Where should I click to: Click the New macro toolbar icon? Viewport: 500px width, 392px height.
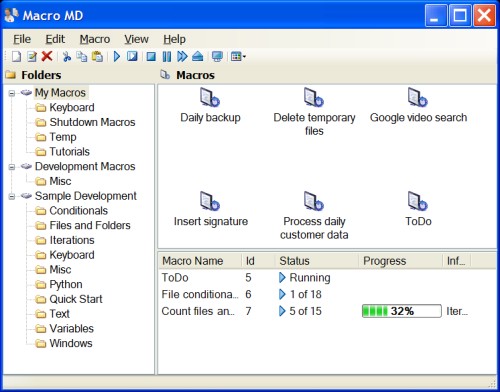(16, 56)
